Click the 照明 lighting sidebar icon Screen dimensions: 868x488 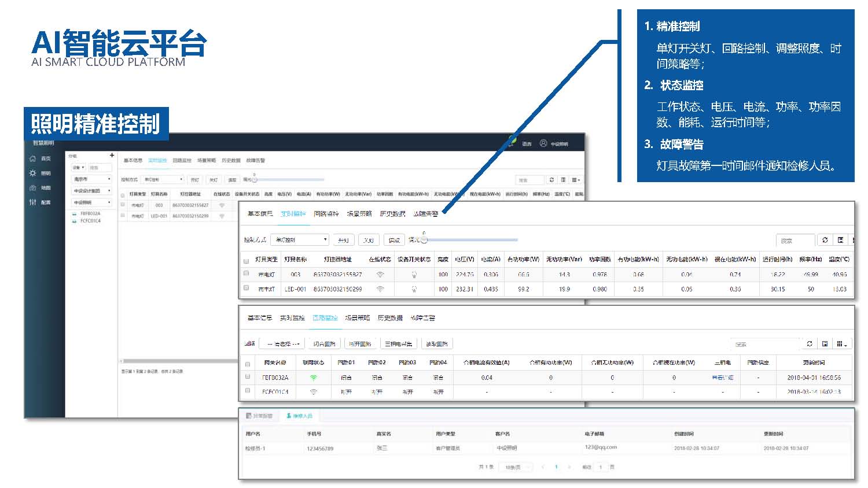33,173
